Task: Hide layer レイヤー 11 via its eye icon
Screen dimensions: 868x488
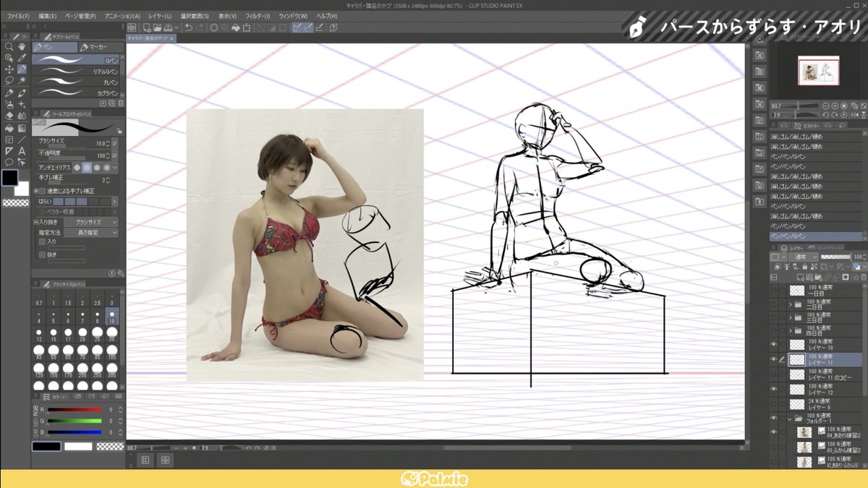Action: click(774, 359)
